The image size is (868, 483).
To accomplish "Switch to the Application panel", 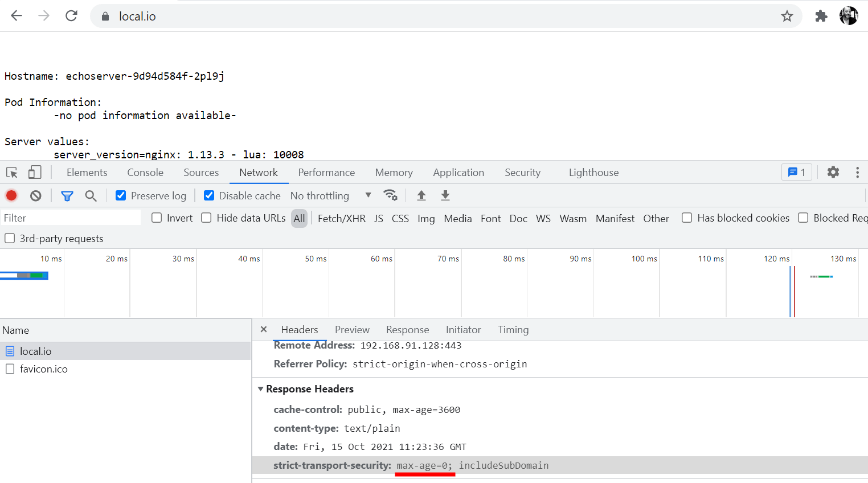I will click(x=458, y=172).
